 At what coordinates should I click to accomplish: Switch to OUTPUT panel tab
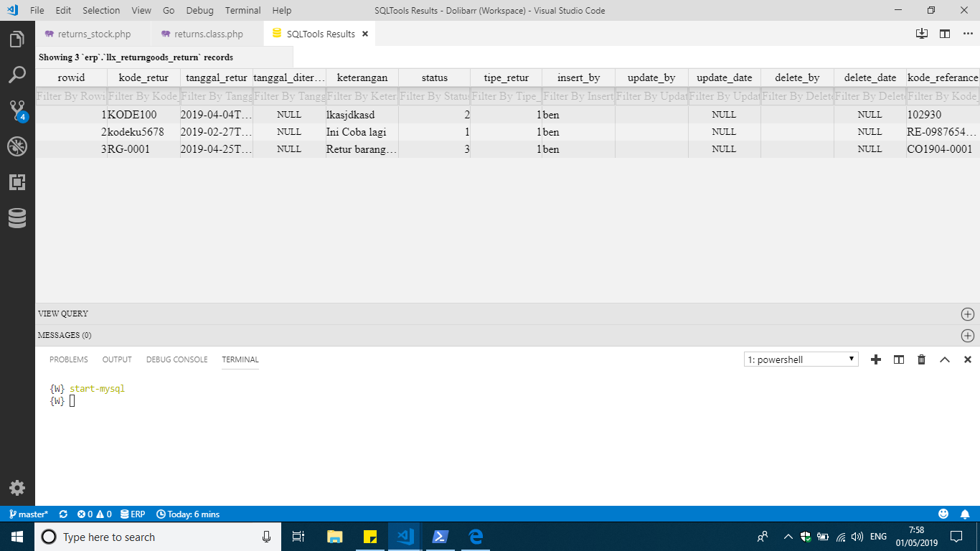coord(117,359)
